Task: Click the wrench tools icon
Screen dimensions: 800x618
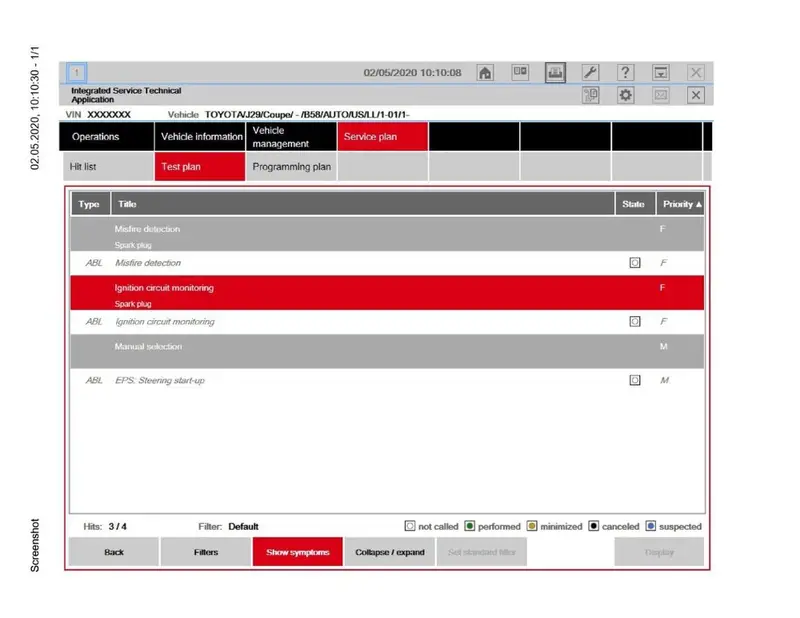Action: [590, 72]
